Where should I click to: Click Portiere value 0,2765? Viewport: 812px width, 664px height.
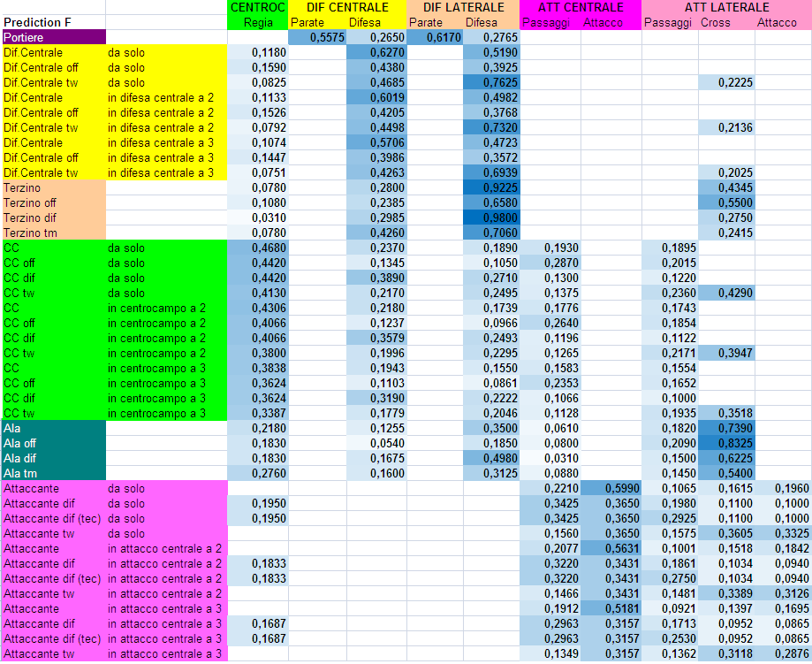click(491, 37)
